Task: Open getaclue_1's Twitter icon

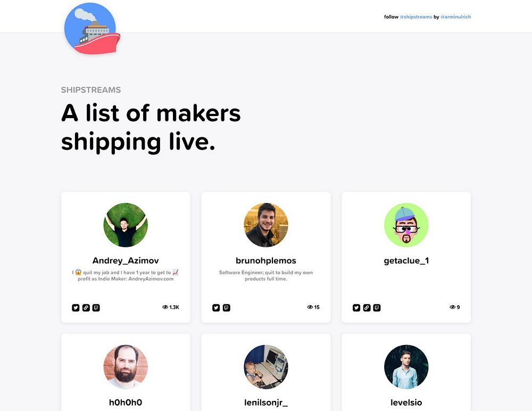Action: 356,308
